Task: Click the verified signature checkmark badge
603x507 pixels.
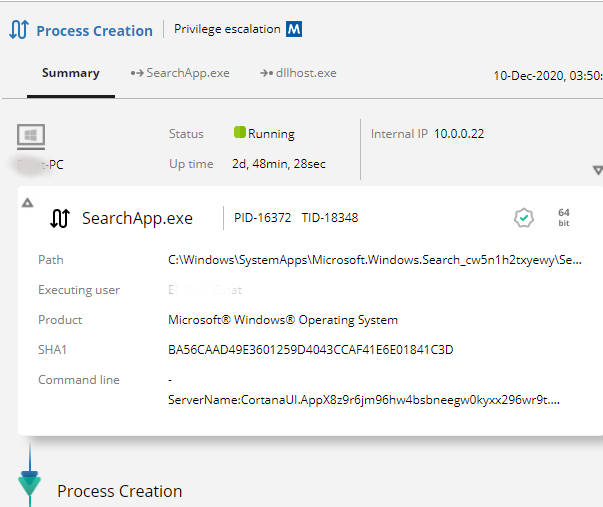Action: pyautogui.click(x=523, y=218)
